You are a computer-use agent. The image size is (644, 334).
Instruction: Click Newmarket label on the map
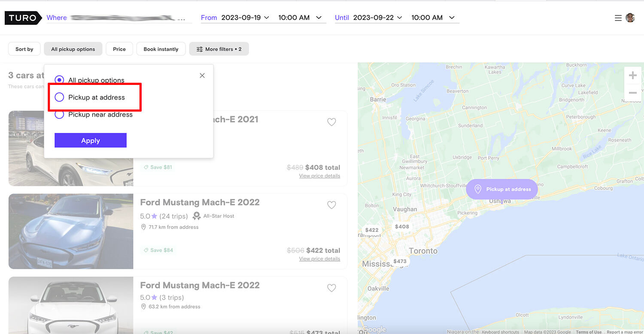point(412,168)
